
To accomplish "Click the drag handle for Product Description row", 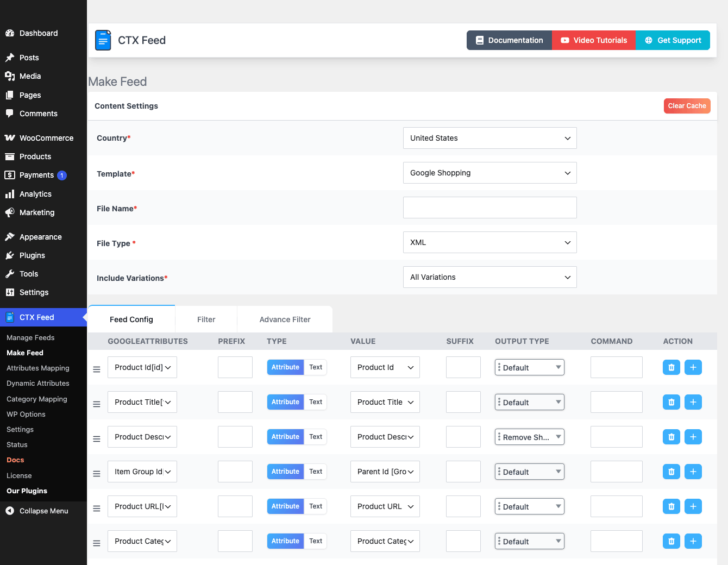I will [97, 439].
